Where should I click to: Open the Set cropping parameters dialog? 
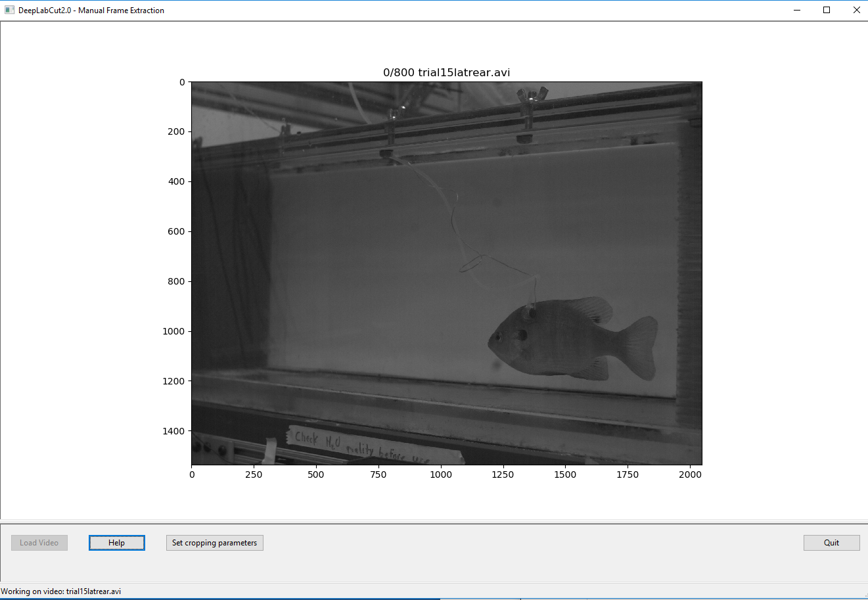[x=214, y=542]
